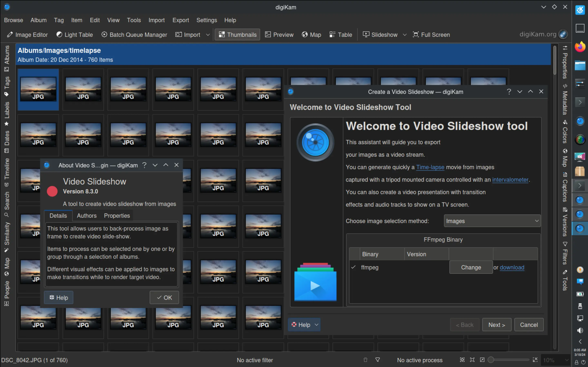
Task: Open the Export menu
Action: coord(180,20)
